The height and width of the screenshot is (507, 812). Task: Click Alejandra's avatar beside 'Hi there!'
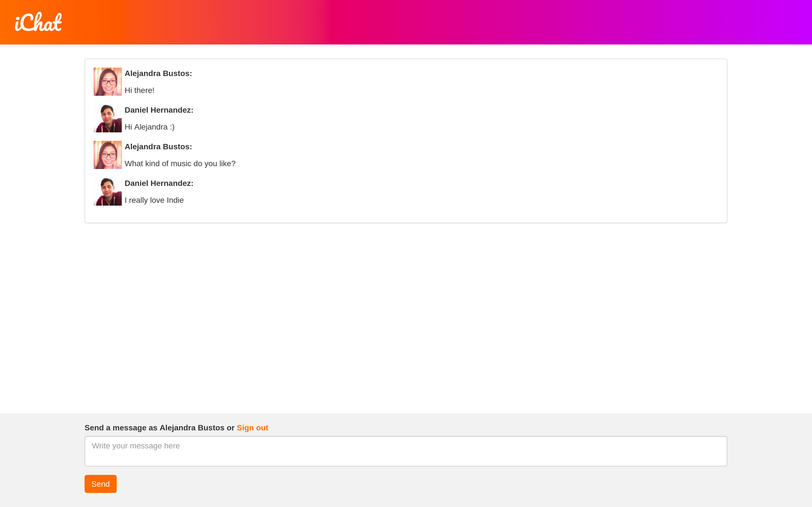point(107,81)
